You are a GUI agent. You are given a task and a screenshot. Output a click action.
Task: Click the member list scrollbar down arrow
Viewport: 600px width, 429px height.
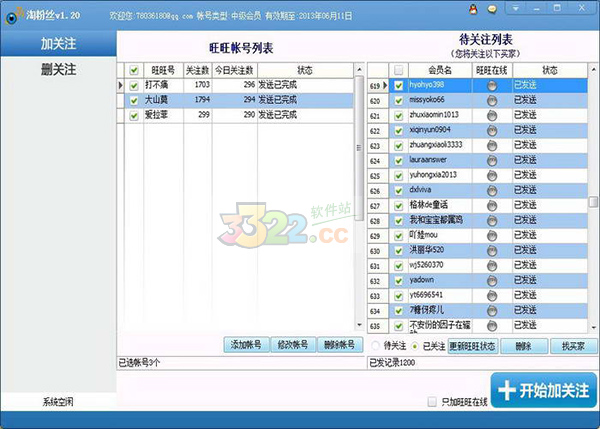click(593, 328)
